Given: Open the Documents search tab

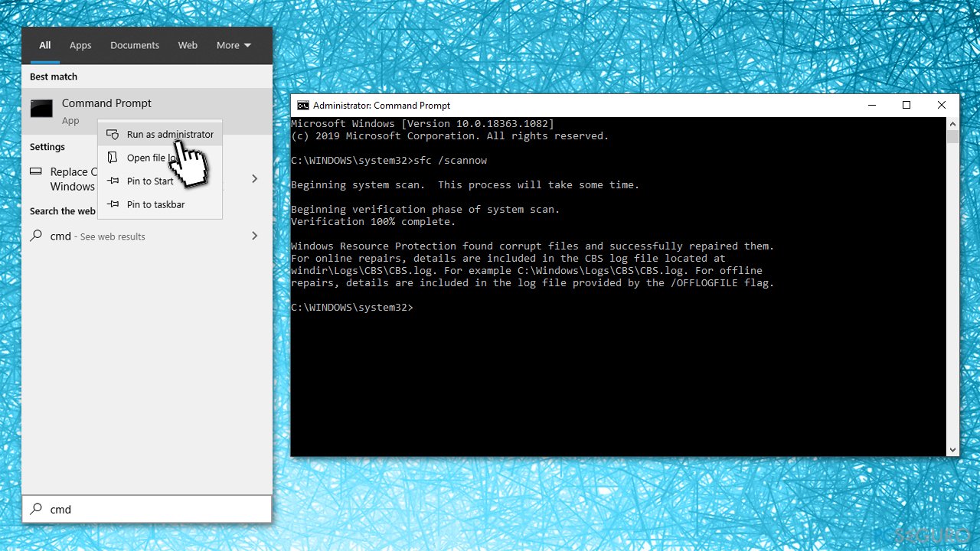Looking at the screenshot, I should [135, 45].
